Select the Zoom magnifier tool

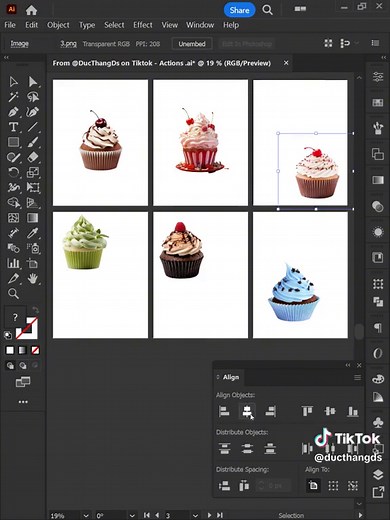click(x=13, y=294)
